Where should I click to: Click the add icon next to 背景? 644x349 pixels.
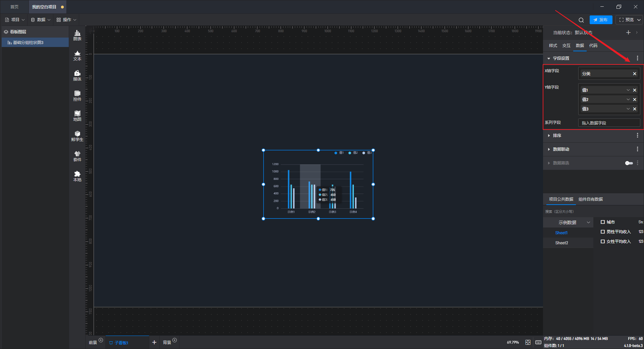[x=175, y=340]
